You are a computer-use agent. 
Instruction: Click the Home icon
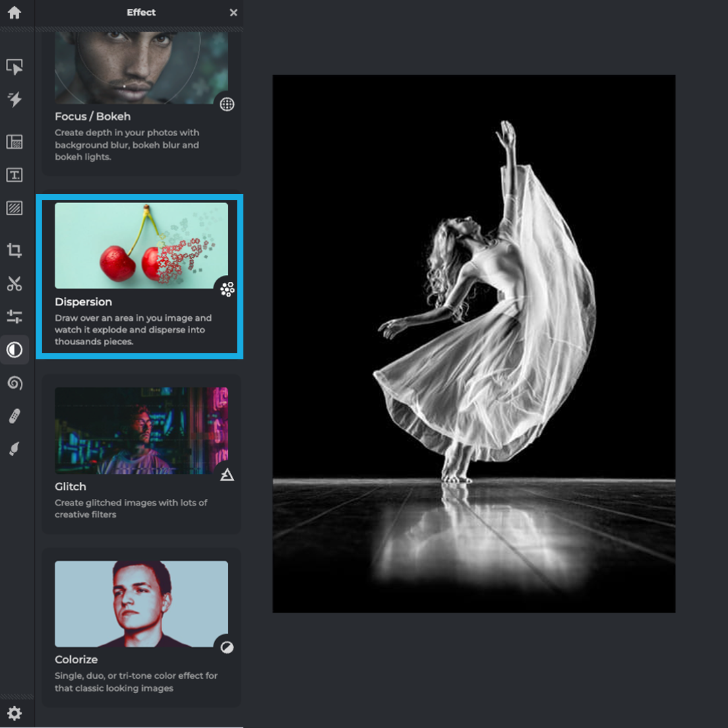pyautogui.click(x=15, y=13)
